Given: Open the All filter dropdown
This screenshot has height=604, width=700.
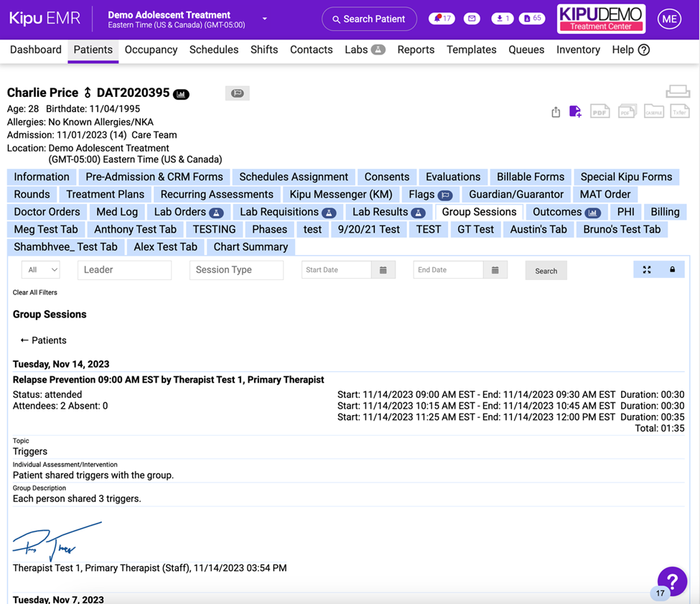Looking at the screenshot, I should (41, 270).
